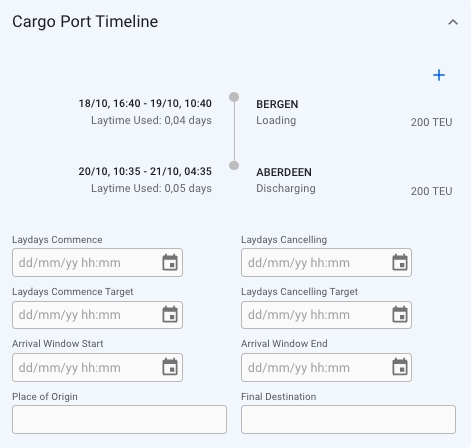Viewport: 471px width, 448px height.
Task: Open calendar for Laydays Commence
Action: pos(170,262)
